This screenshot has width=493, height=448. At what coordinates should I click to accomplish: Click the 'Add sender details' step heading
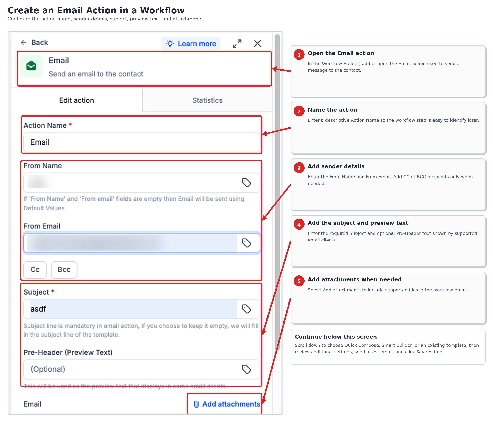(x=336, y=166)
